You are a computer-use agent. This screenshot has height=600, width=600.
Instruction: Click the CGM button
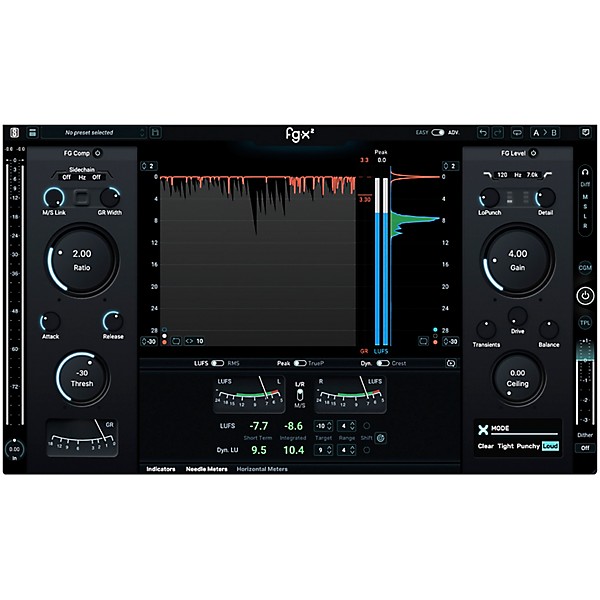coord(585,268)
